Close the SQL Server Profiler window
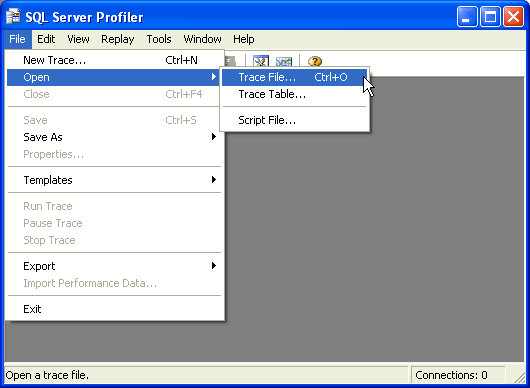 [513, 16]
